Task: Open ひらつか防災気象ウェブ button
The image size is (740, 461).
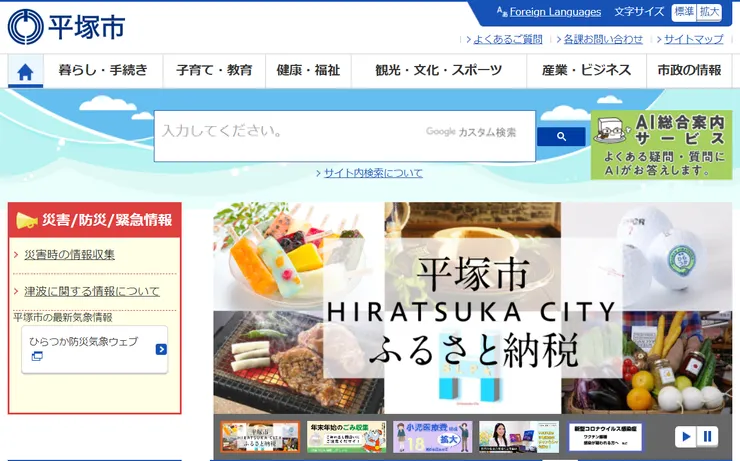Action: tap(94, 349)
